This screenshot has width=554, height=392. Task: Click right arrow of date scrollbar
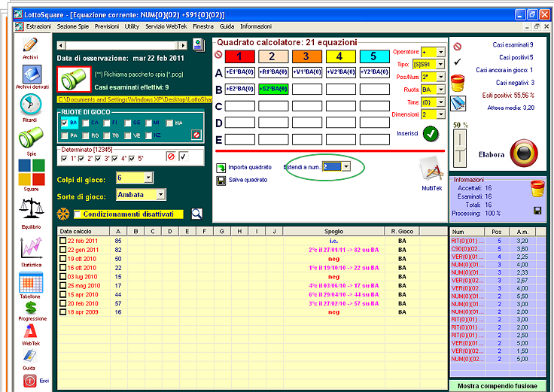(183, 46)
